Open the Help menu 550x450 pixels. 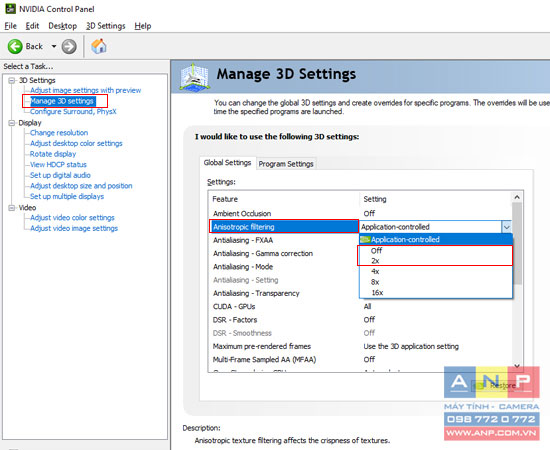143,26
